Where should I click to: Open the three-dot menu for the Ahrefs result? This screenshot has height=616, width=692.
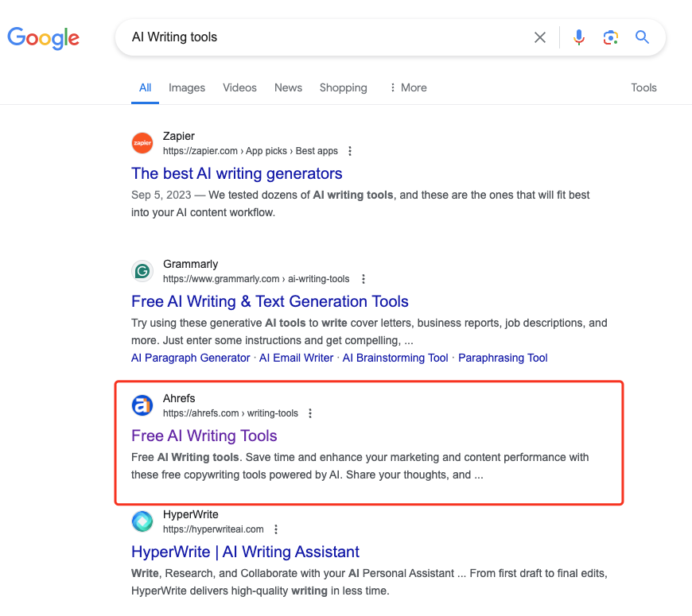pos(310,413)
